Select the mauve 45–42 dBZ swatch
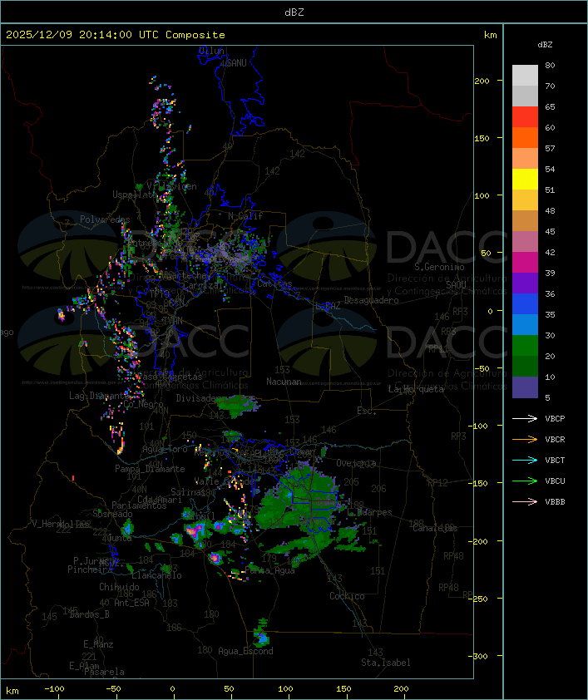 [525, 242]
